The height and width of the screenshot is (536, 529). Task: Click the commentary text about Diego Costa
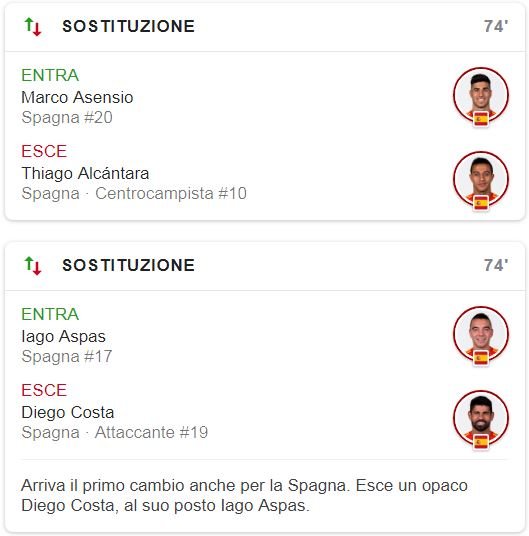click(244, 496)
